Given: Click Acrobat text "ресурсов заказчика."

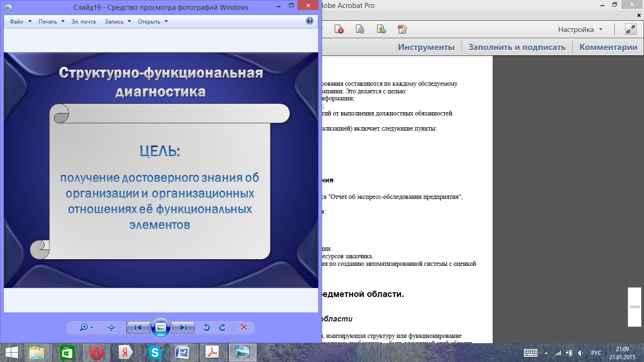Looking at the screenshot, I should [347, 256].
